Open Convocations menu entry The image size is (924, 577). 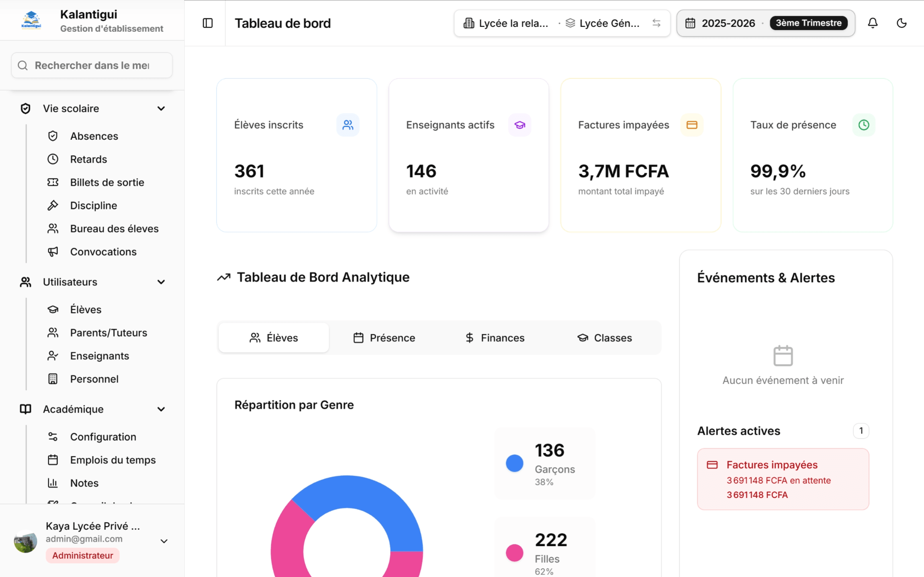point(103,252)
